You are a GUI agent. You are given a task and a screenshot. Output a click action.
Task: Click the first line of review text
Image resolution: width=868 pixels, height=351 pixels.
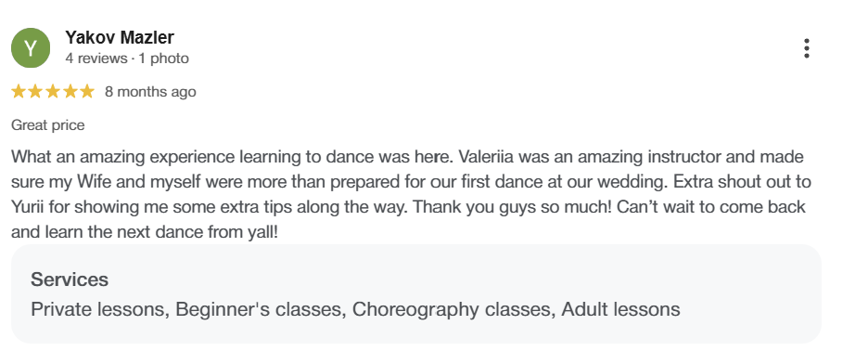(x=407, y=157)
